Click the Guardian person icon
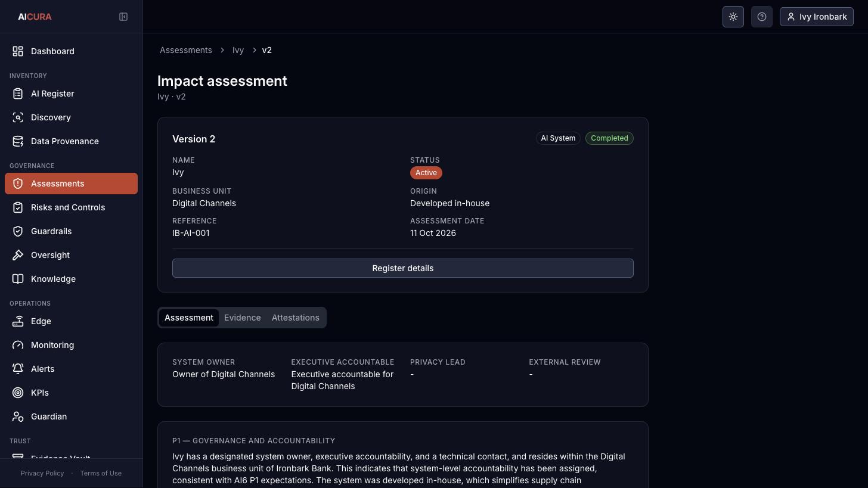868x488 pixels. click(x=18, y=416)
